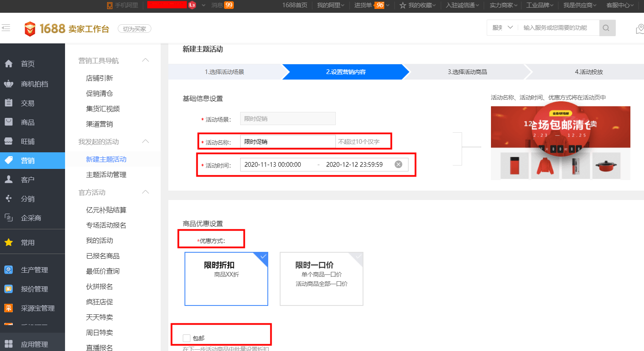The width and height of the screenshot is (644, 351).
Task: Click the 活动名称 input field
Action: pos(287,142)
